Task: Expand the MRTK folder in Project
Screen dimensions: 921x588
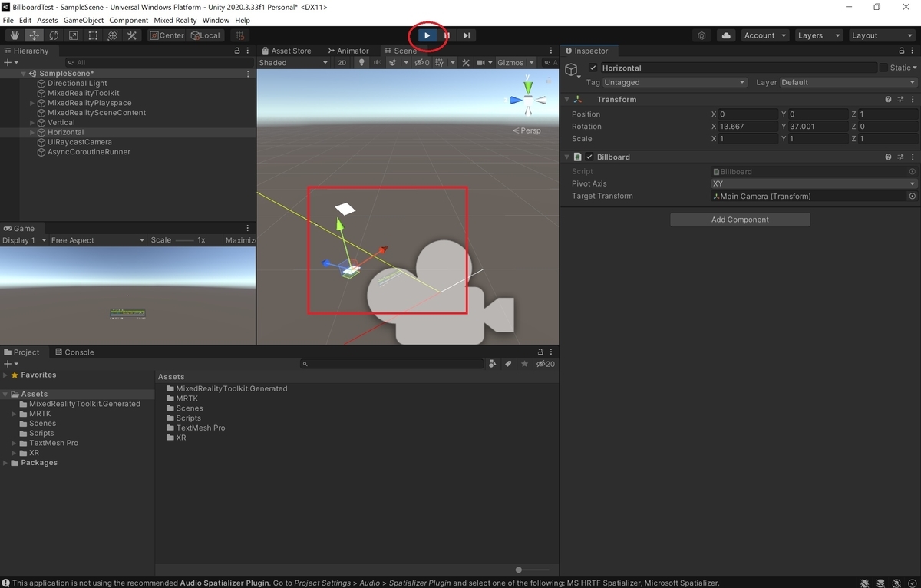Action: coord(14,414)
